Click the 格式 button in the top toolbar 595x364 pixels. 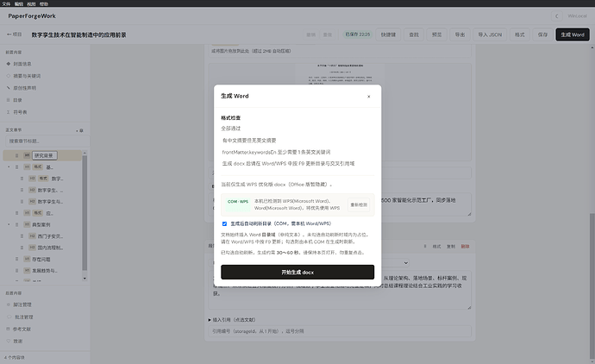coord(519,35)
